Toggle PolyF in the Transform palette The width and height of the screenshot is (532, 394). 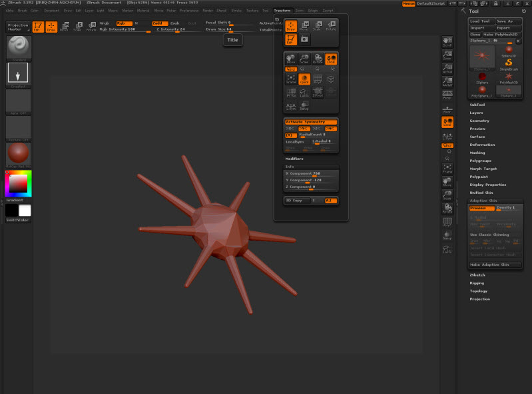pos(318,79)
